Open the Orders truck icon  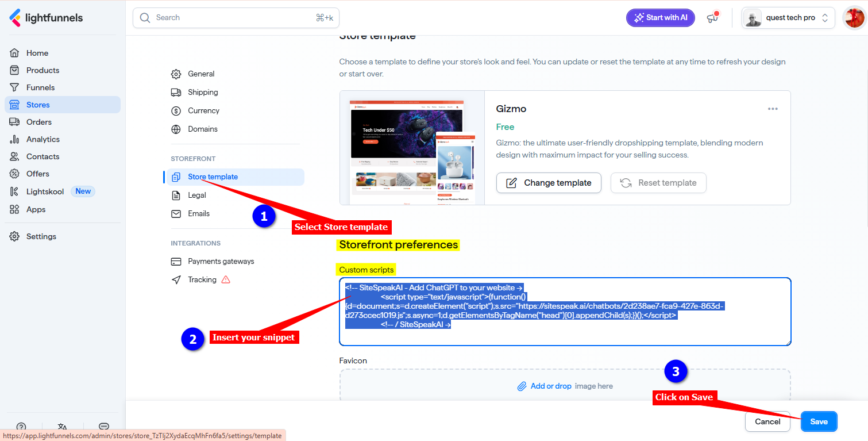click(x=15, y=122)
